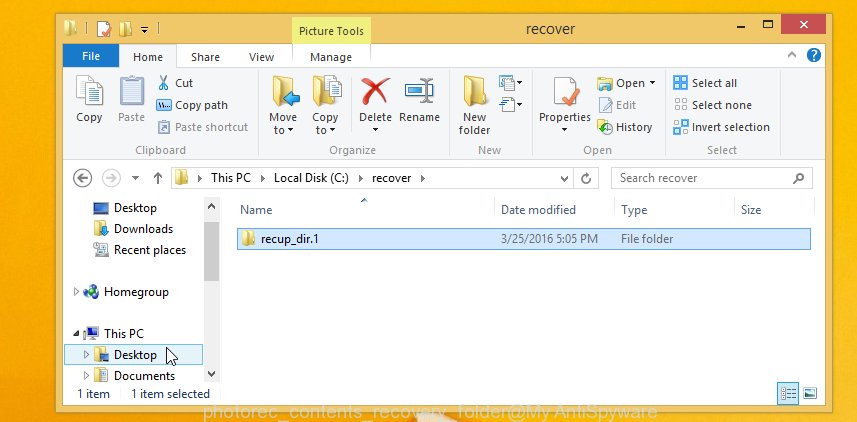The width and height of the screenshot is (857, 422).
Task: Open the File menu tab
Action: (90, 58)
